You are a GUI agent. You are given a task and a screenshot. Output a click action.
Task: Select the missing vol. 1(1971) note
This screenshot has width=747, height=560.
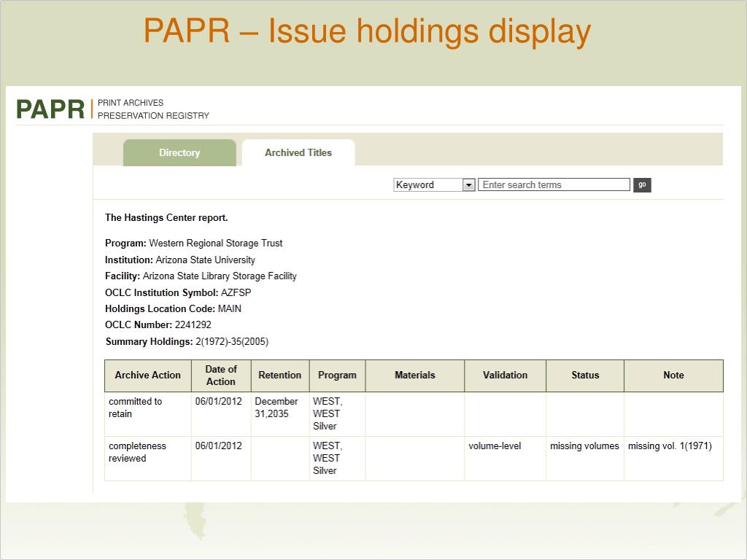coord(673,458)
